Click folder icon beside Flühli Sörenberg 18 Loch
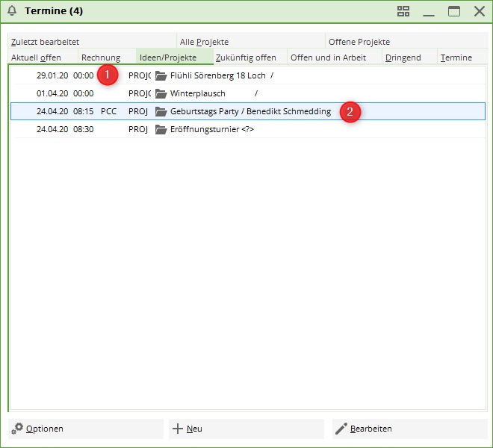The image size is (493, 448). (161, 75)
